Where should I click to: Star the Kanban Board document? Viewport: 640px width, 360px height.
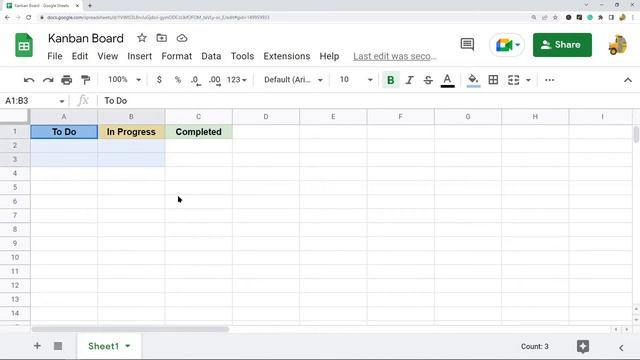click(x=142, y=38)
